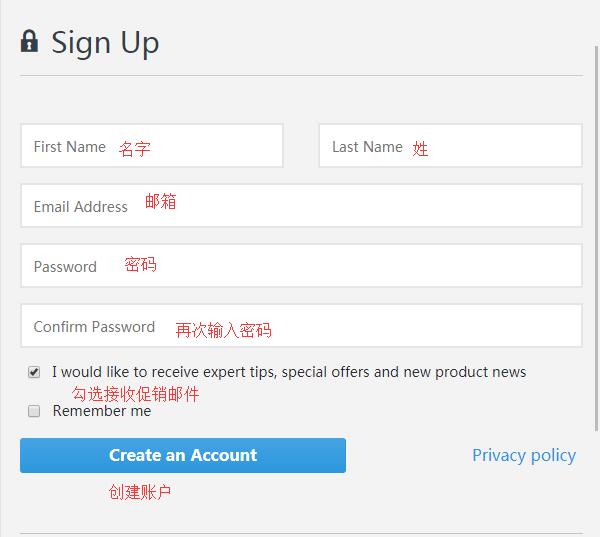The width and height of the screenshot is (600, 537).
Task: Activate the Password input field
Action: [x=302, y=266]
